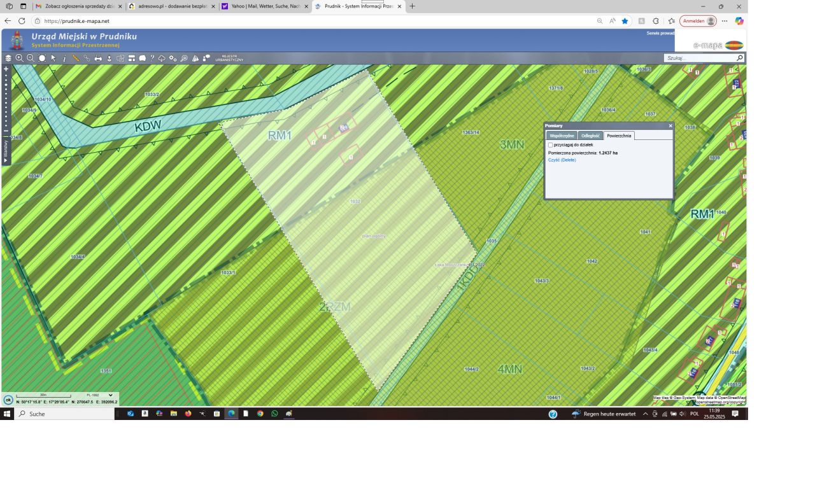
Task: Click the cloud download icon
Action: click(162, 58)
